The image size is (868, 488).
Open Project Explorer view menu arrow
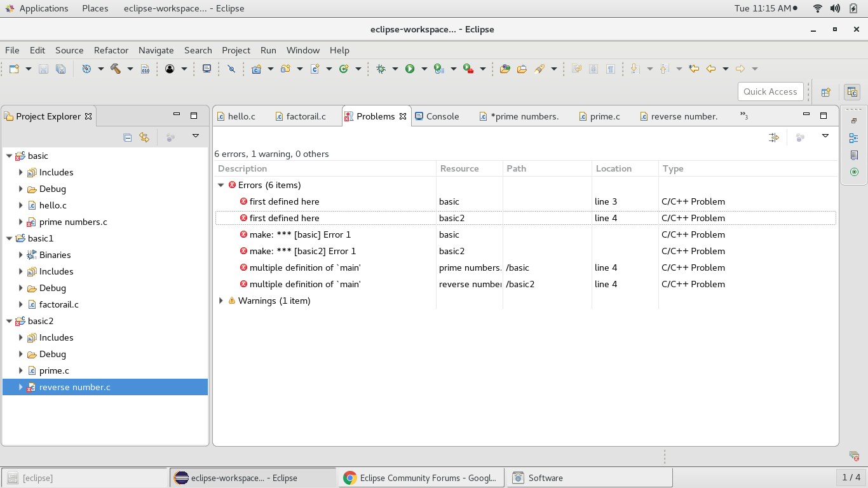pos(196,136)
